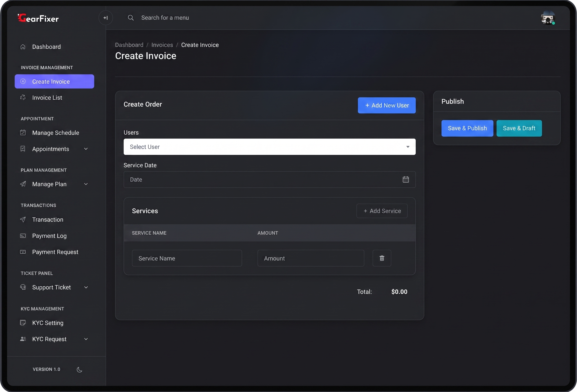Delete the service row with trash icon
This screenshot has height=392, width=577.
click(x=382, y=258)
